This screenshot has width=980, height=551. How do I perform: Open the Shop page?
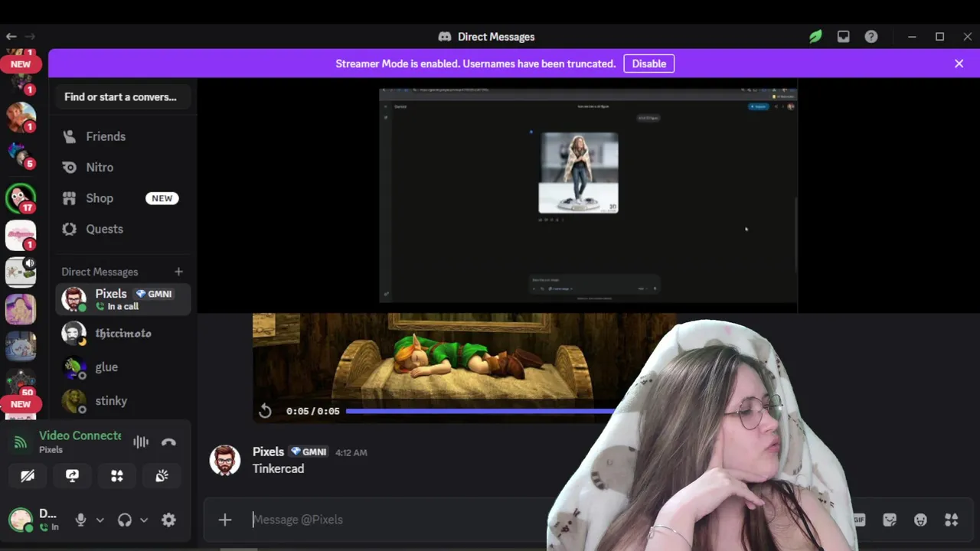122,198
